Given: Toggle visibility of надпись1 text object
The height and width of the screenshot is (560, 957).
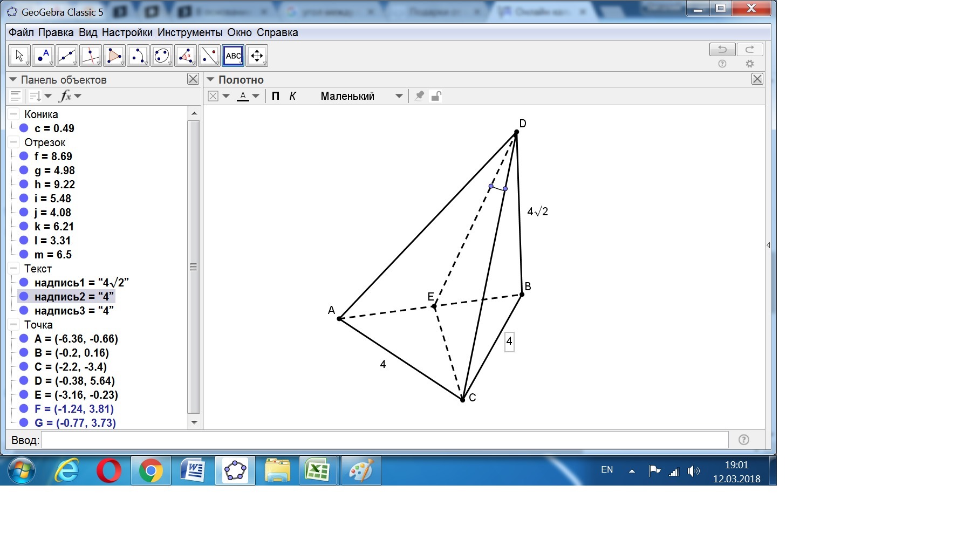Looking at the screenshot, I should pos(24,283).
